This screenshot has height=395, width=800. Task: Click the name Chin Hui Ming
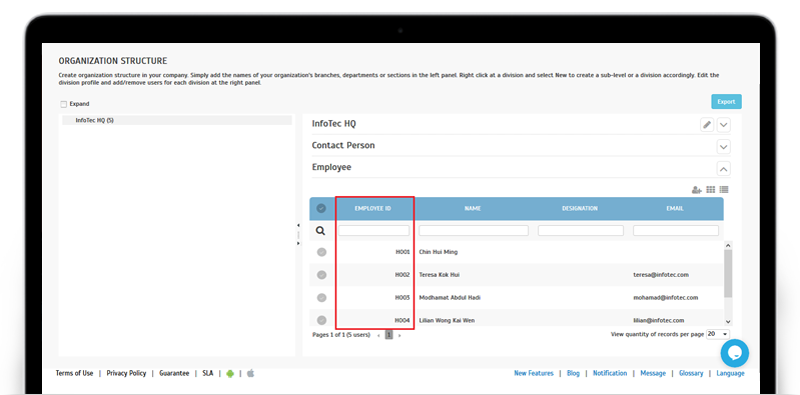click(438, 252)
